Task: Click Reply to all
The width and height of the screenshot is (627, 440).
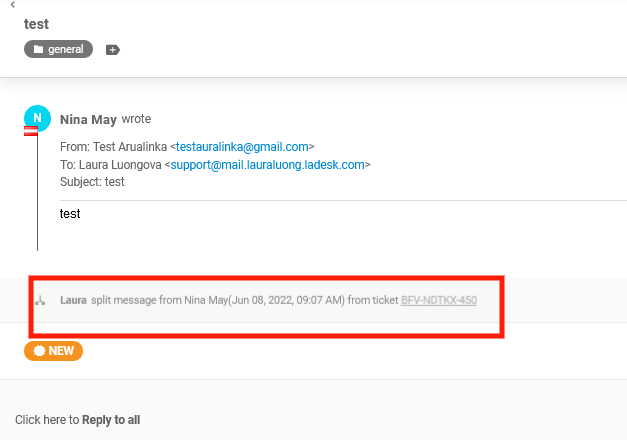Action: coord(111,420)
